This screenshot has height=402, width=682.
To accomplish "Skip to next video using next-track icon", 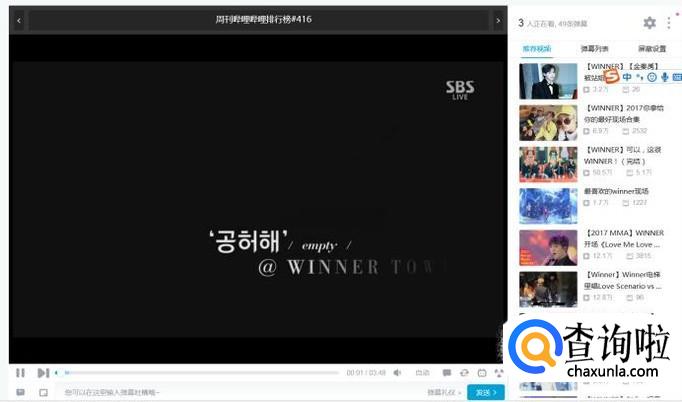I will pos(43,373).
